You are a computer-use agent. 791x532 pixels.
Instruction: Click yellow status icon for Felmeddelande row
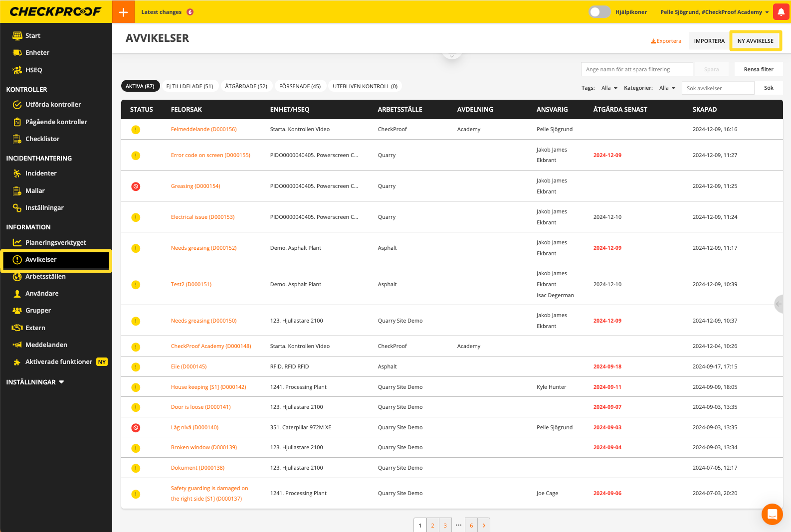coord(136,130)
